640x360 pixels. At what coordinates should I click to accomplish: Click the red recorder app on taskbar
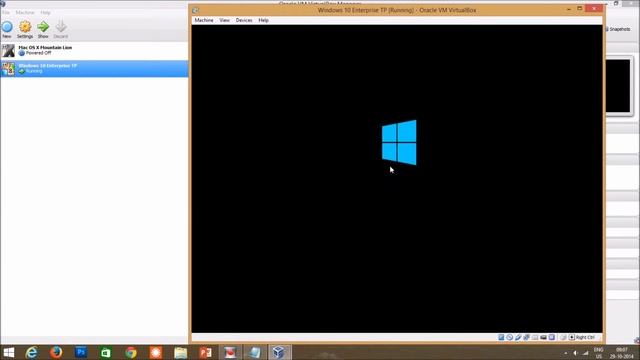pyautogui.click(x=230, y=352)
